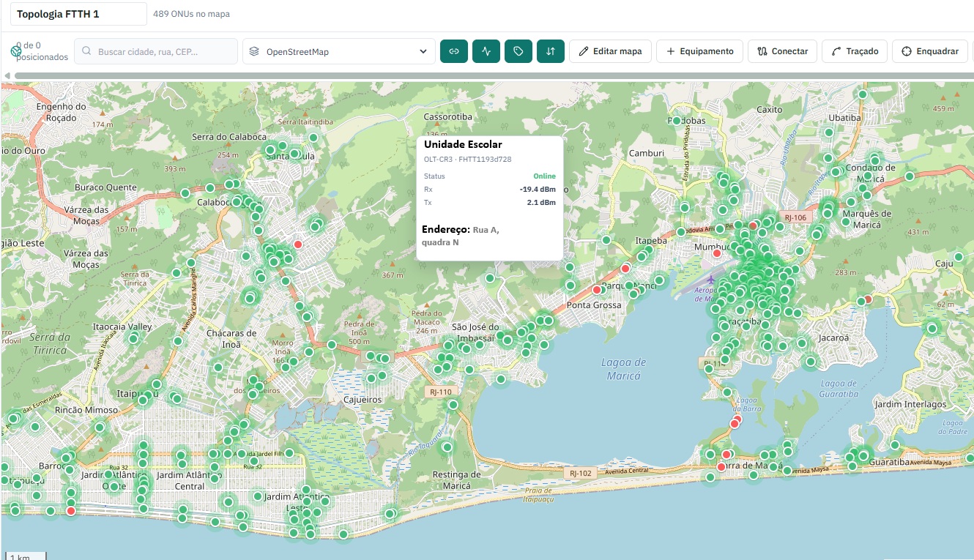
Task: Click the horizontal toolbar scrollbar track
Action: 494,75
